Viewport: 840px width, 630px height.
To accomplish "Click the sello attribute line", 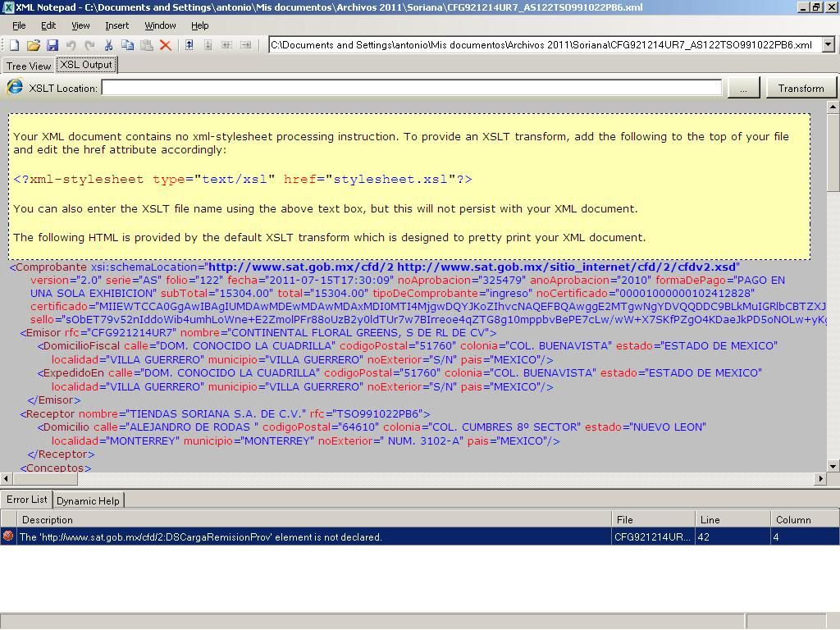I will tap(428, 319).
